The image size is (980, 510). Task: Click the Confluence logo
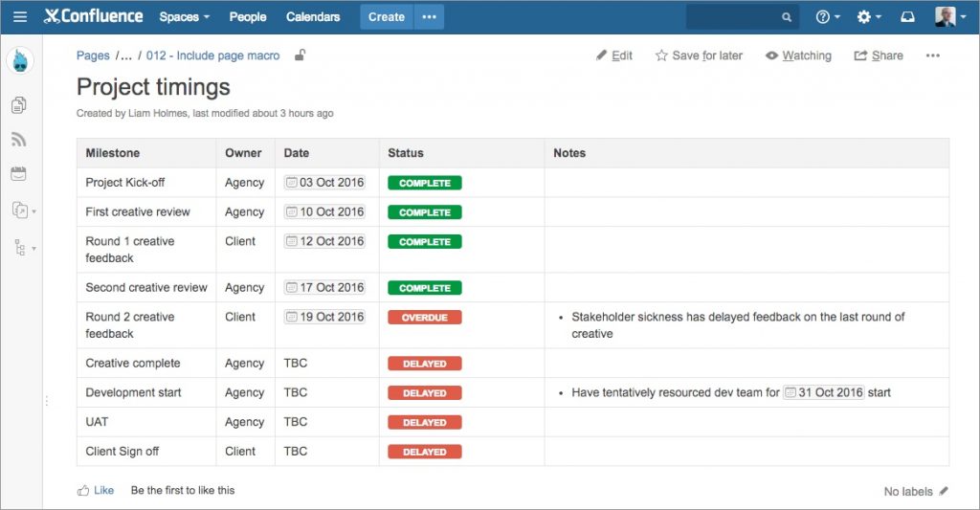[x=94, y=16]
